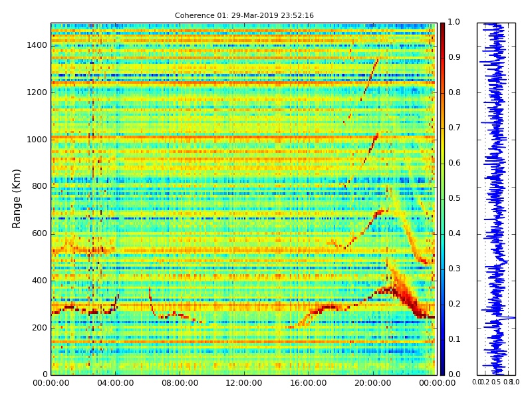
Task: Click the blue coherence profile line plot
Action: click(x=496, y=199)
